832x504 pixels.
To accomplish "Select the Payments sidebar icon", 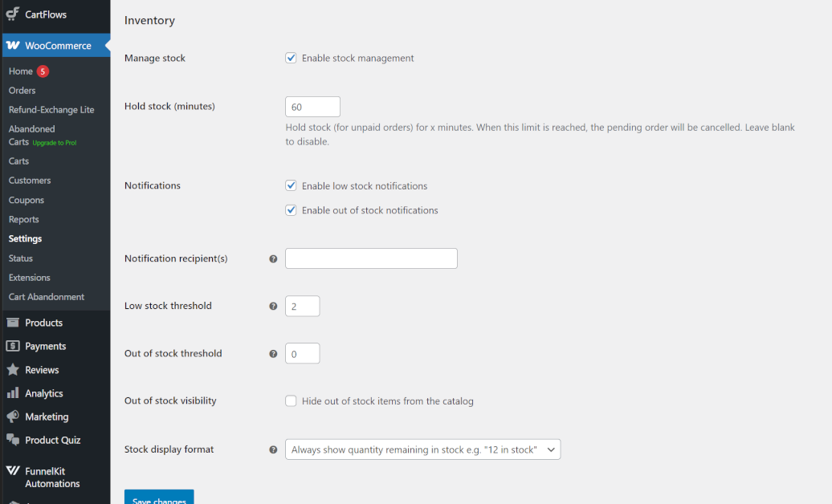I will coord(12,345).
